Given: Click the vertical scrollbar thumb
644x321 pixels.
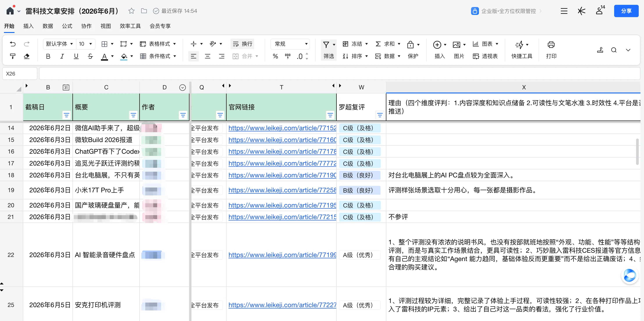Looking at the screenshot, I should point(637,151).
